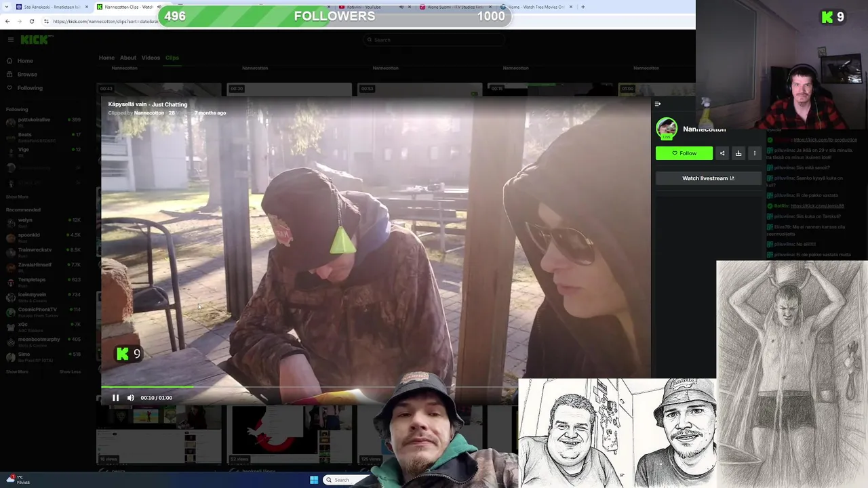
Task: Collapse the clip side panel with the arrow icon
Action: coord(657,104)
